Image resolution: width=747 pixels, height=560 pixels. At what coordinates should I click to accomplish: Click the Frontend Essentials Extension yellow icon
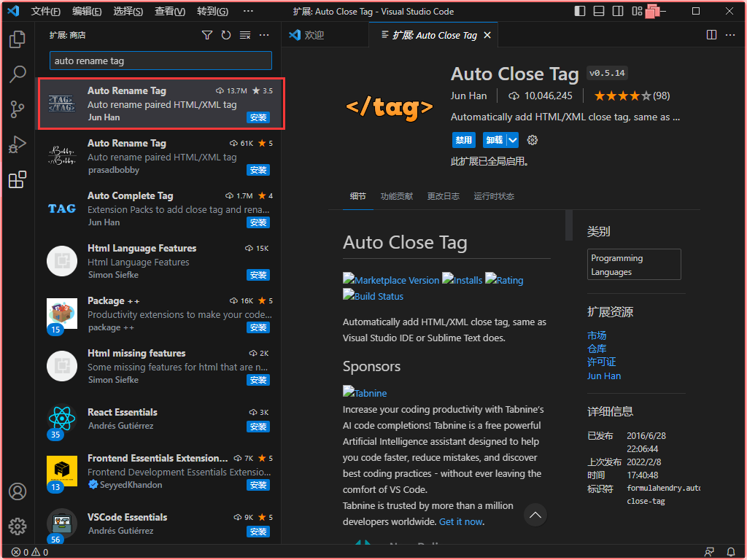(x=62, y=471)
